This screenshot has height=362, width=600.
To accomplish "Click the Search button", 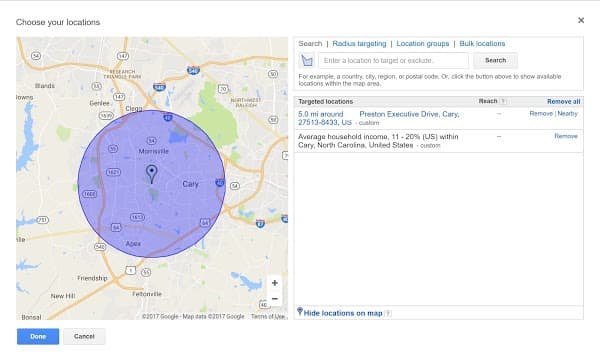I will coord(496,60).
